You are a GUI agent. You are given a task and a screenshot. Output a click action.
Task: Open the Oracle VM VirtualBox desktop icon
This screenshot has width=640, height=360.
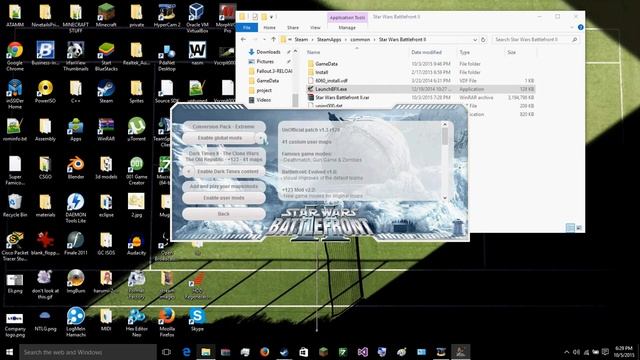coord(197,18)
